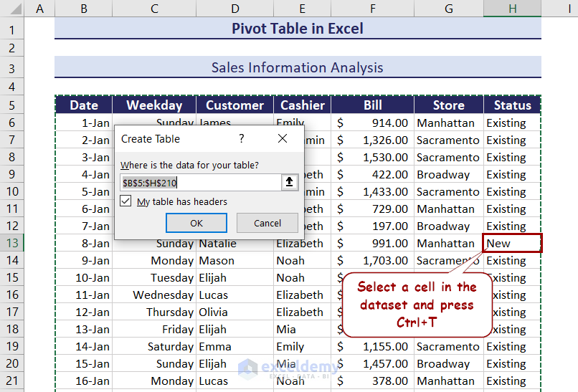Click the Bill column heading cell
578x392 pixels.
coord(372,105)
